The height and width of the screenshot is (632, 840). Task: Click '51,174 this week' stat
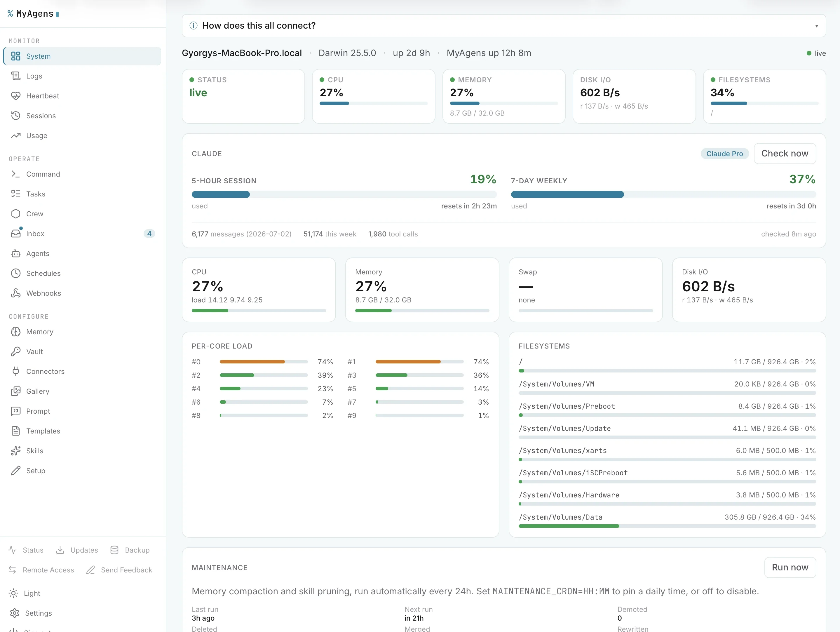click(x=330, y=234)
